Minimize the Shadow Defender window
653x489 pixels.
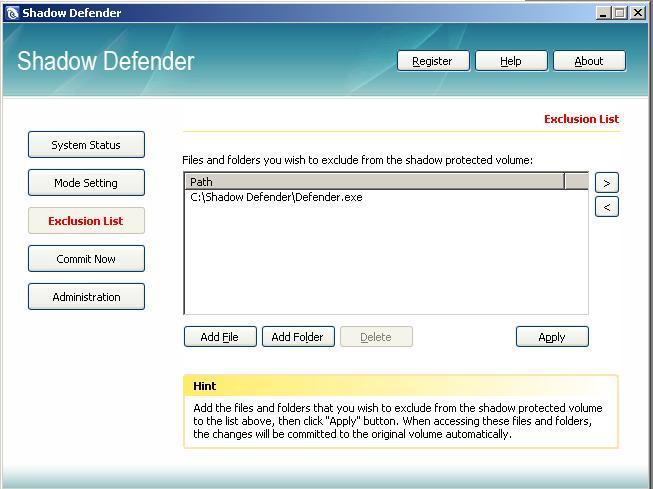coord(602,13)
